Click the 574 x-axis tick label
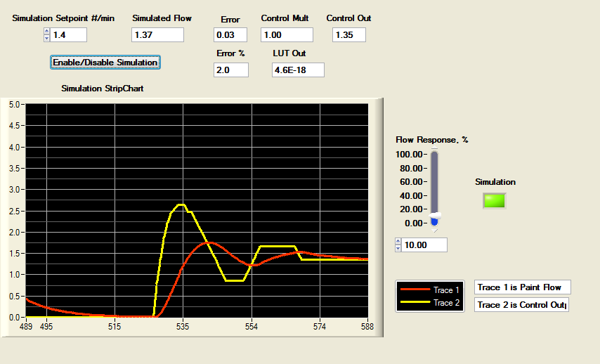Screen dimensions: 600x364 coord(320,327)
